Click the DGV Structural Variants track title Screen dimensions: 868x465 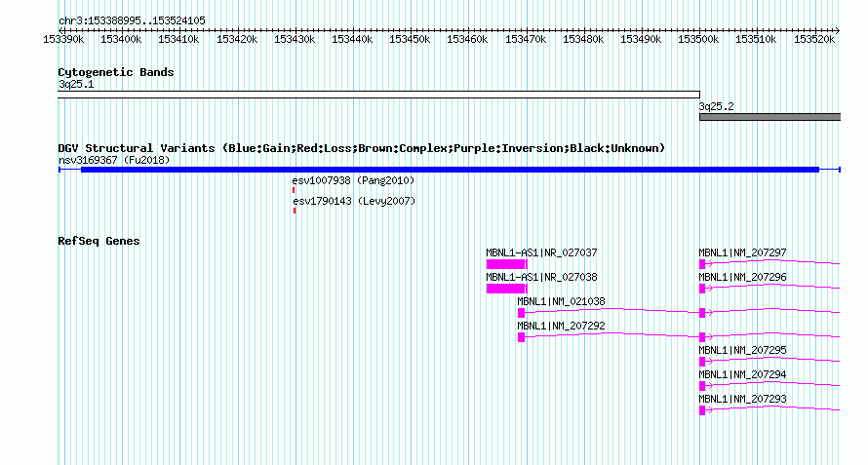point(362,148)
